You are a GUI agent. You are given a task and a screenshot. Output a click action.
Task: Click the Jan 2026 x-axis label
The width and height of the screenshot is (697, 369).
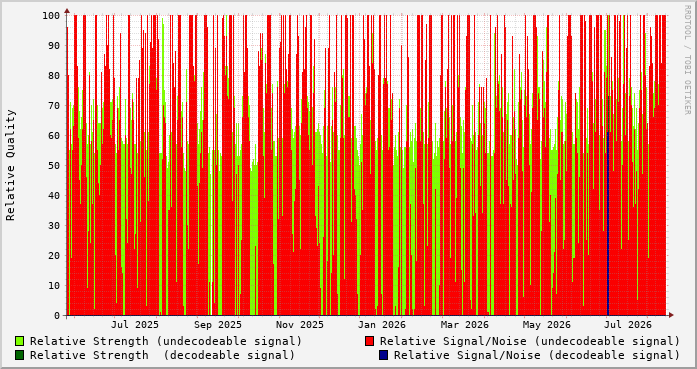[x=383, y=325]
